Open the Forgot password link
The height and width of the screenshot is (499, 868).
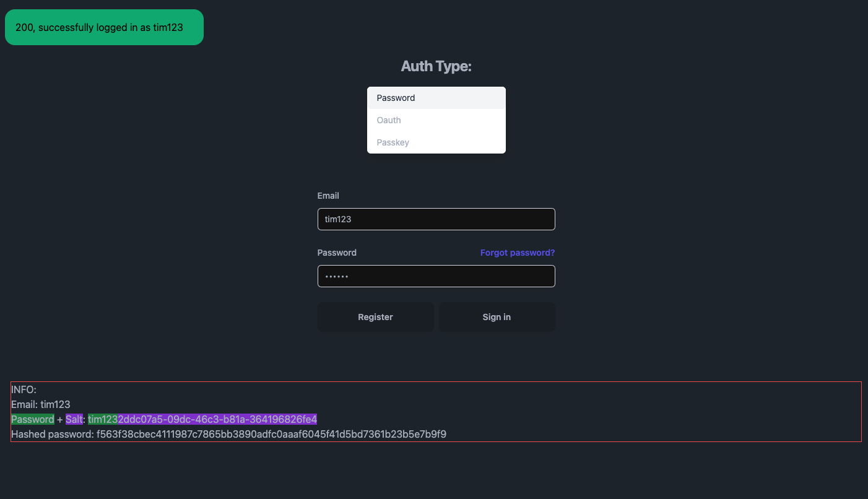click(517, 253)
